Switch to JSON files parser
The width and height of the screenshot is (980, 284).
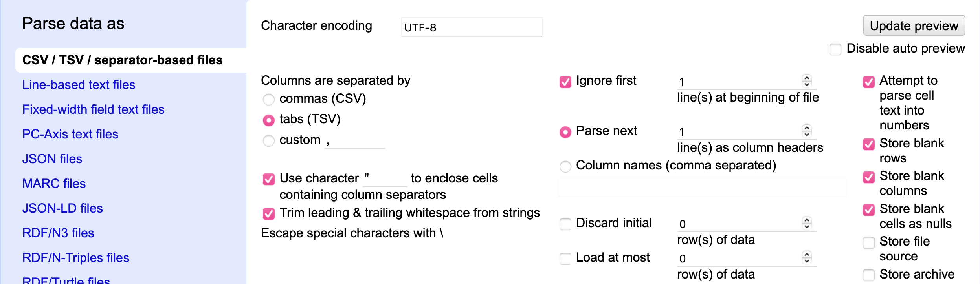click(x=52, y=159)
